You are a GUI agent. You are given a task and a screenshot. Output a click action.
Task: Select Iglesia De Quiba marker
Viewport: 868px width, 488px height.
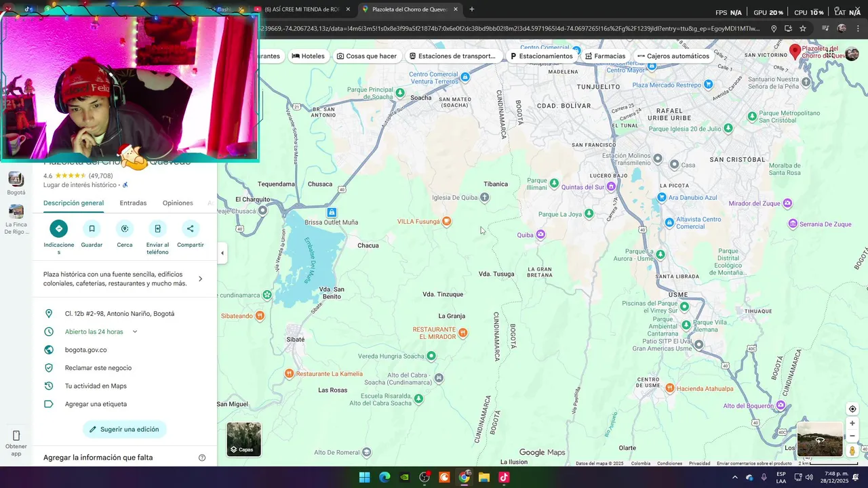click(484, 198)
